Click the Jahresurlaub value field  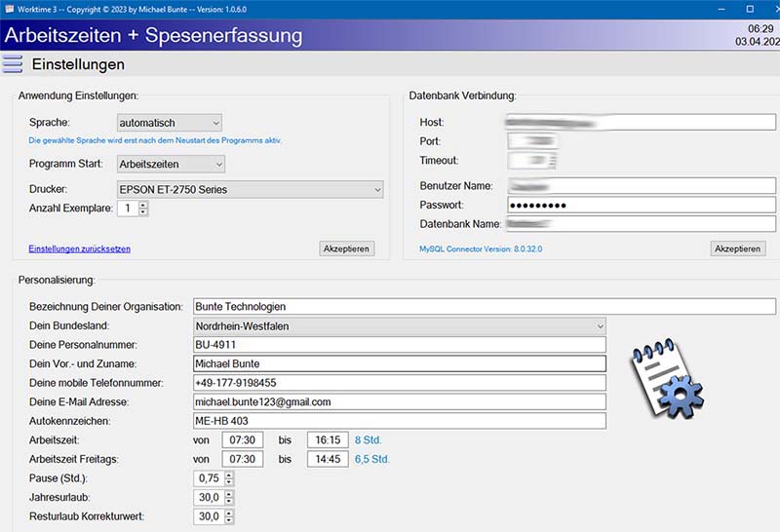click(x=209, y=497)
